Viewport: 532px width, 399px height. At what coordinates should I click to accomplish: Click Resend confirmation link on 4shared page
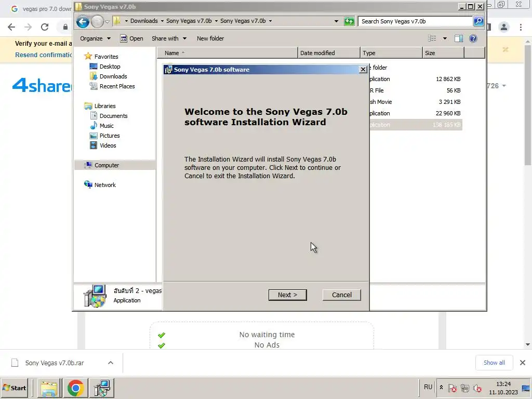[44, 55]
